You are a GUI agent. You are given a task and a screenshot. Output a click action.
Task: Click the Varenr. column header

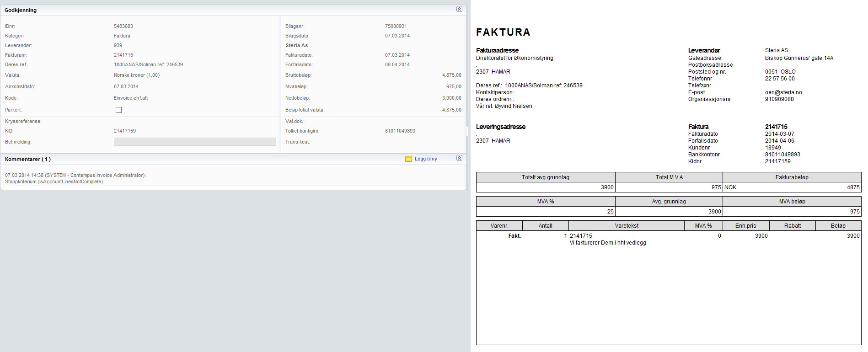point(499,226)
